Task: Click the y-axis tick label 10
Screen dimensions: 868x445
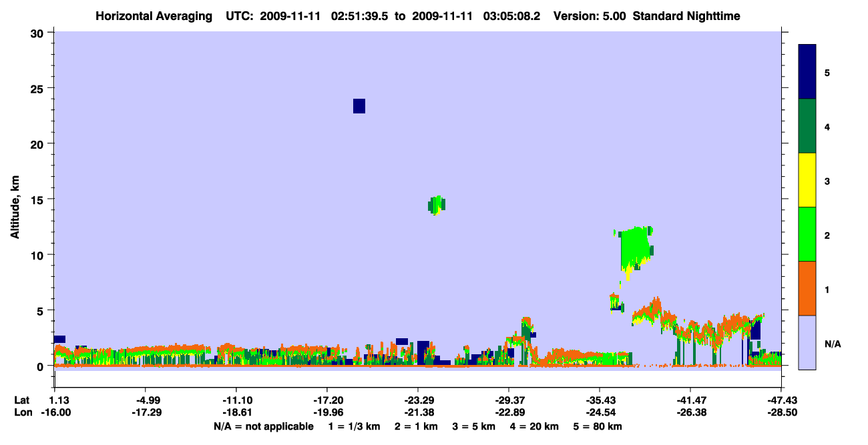Action: 39,255
